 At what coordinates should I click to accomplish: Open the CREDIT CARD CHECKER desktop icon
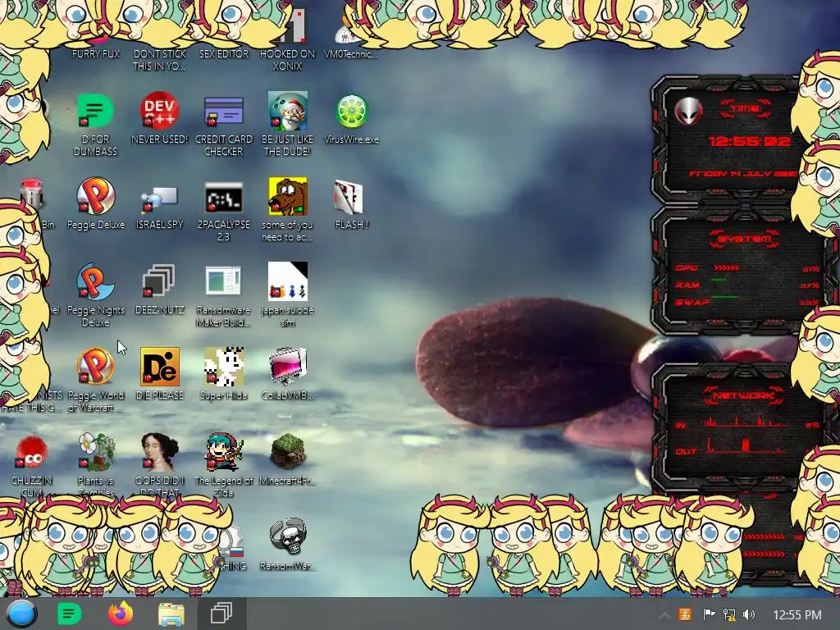pos(223,112)
